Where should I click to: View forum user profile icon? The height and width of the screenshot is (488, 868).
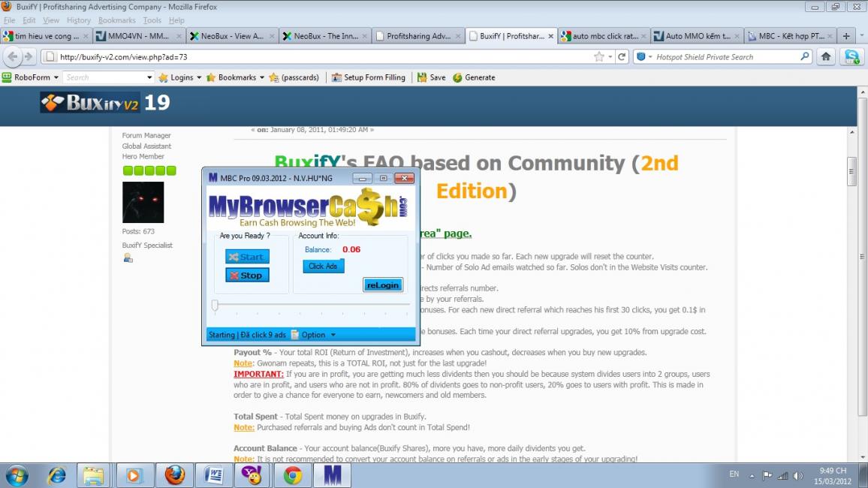tap(128, 258)
